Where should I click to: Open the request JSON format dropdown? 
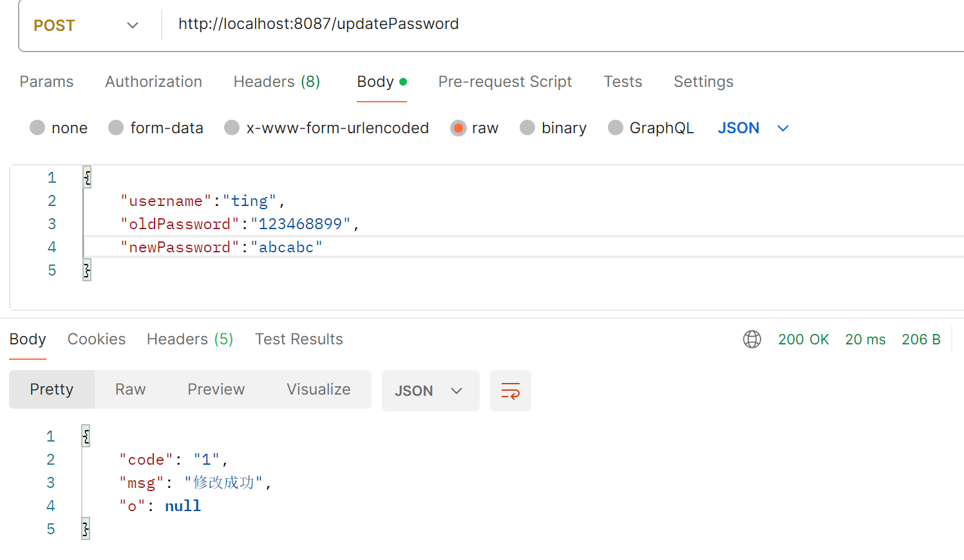click(753, 128)
